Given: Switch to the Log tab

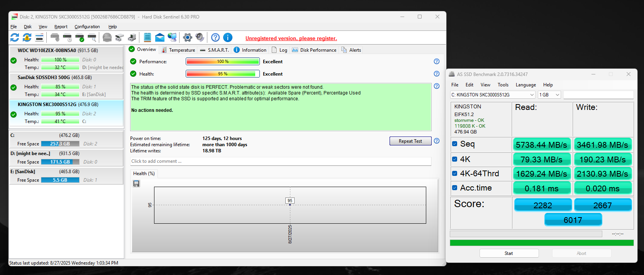Looking at the screenshot, I should [280, 50].
